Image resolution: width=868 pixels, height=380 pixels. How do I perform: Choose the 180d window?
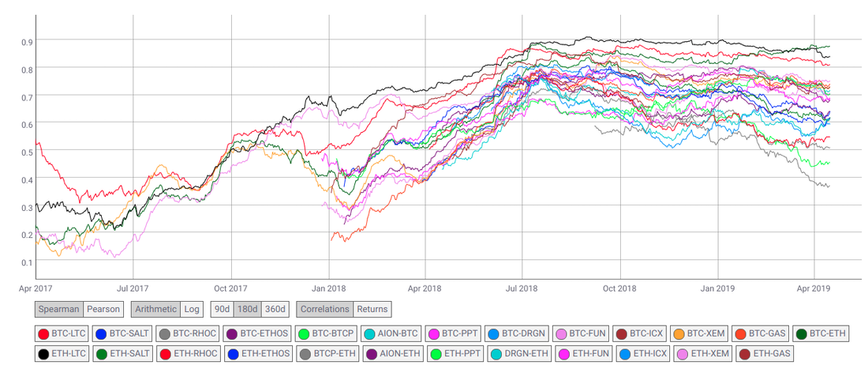(247, 309)
